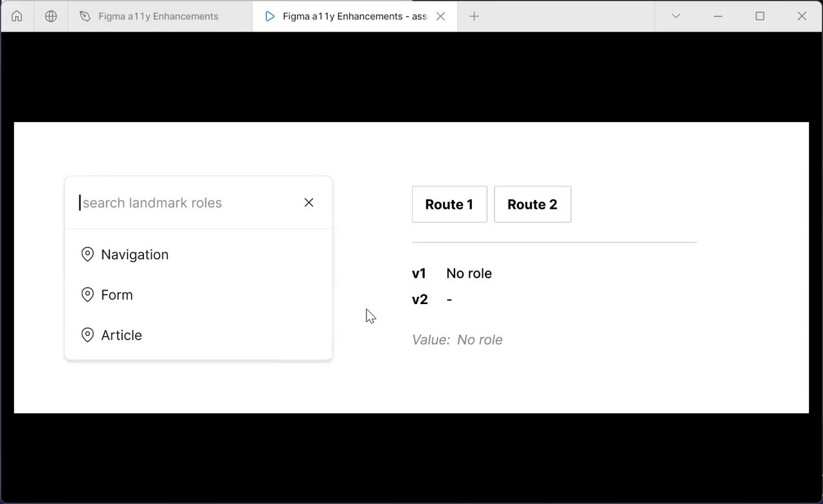Viewport: 823px width, 504px height.
Task: Click the italic Value: No role text
Action: [457, 340]
